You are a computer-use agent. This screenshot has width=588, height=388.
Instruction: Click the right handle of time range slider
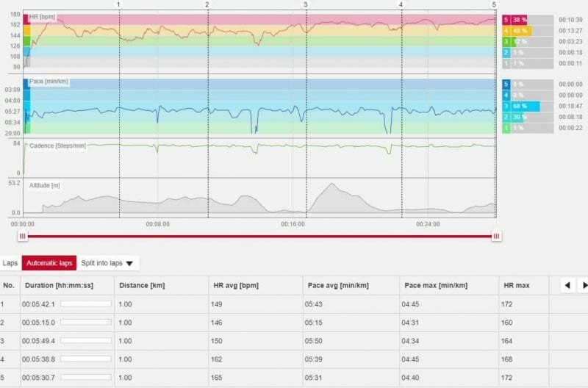(x=497, y=236)
